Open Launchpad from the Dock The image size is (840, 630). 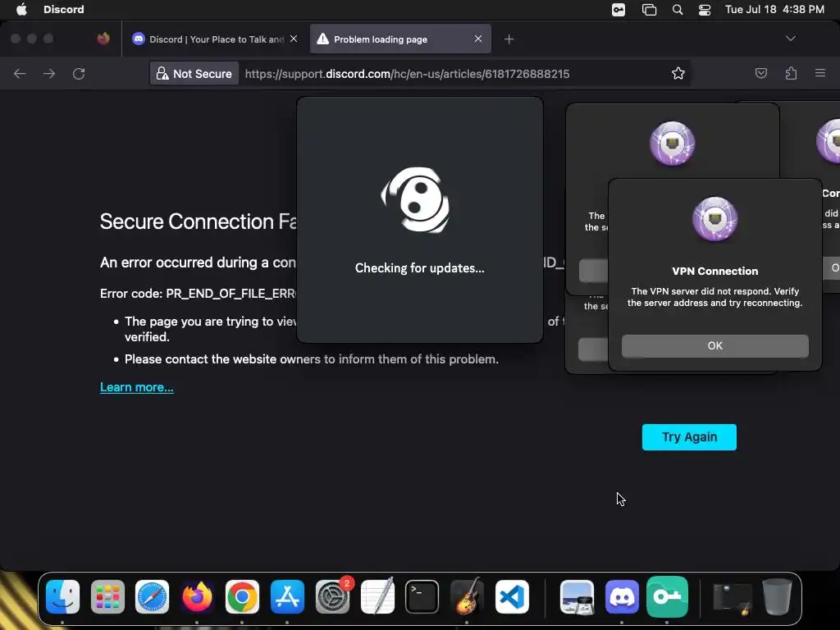tap(107, 597)
